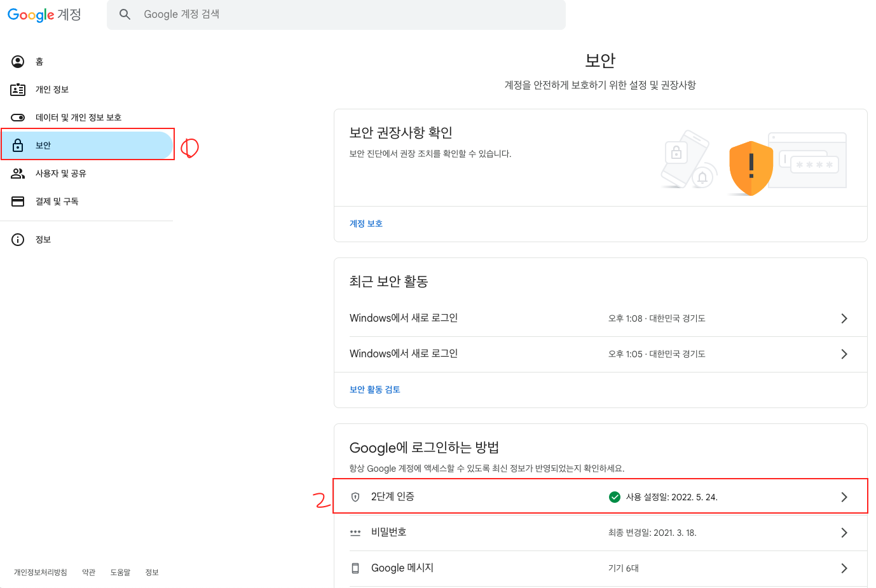
Task: Select the 보안 sidebar item
Action: point(86,145)
